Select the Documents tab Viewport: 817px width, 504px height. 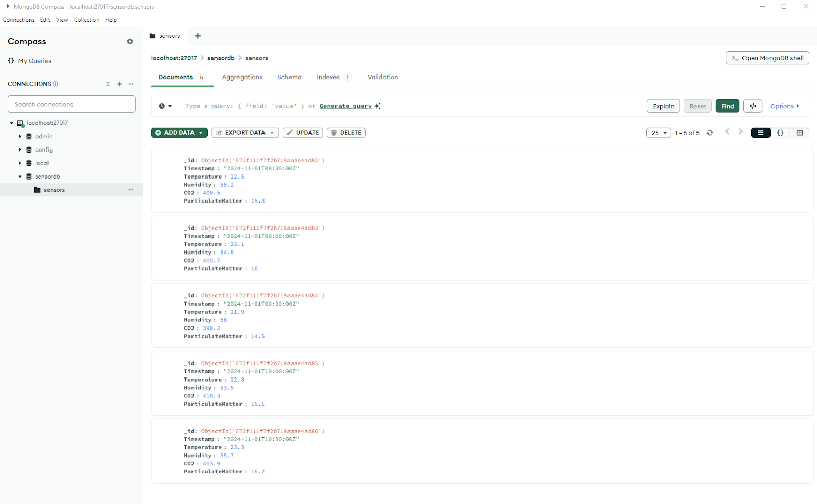point(182,77)
